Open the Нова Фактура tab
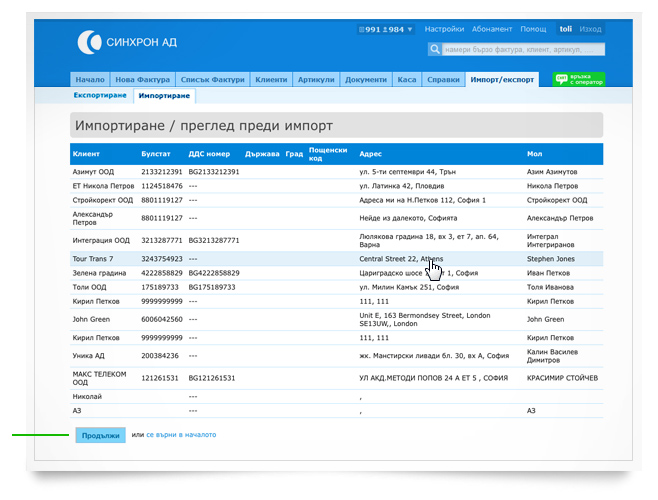Screen dimensions: 658x500 (140, 80)
